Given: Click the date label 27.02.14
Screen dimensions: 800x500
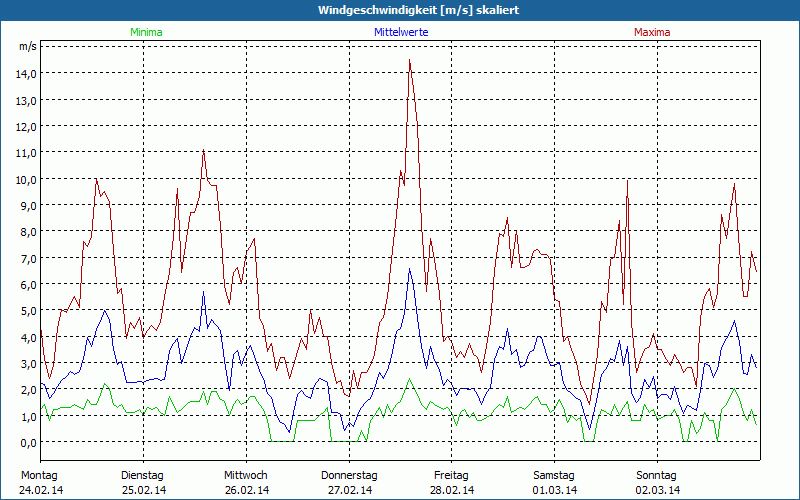Looking at the screenshot, I should pos(349,490).
